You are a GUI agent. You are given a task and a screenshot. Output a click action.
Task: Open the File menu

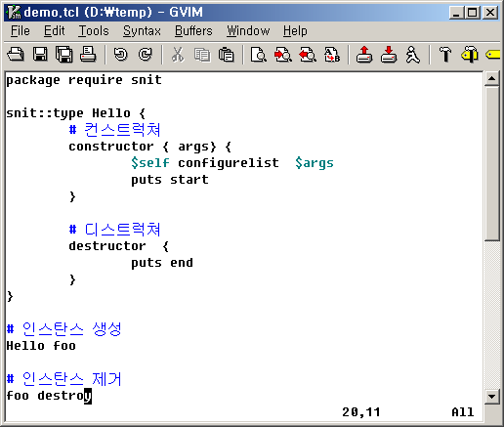pyautogui.click(x=21, y=31)
